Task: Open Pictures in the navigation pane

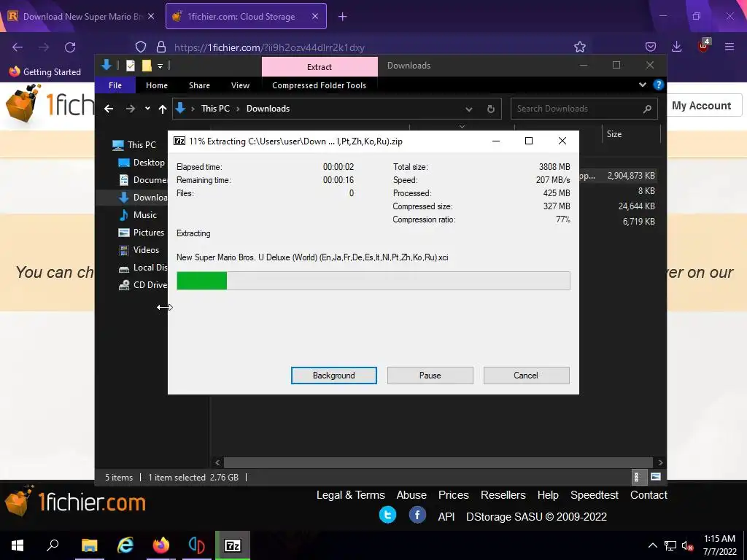Action: coord(141,233)
